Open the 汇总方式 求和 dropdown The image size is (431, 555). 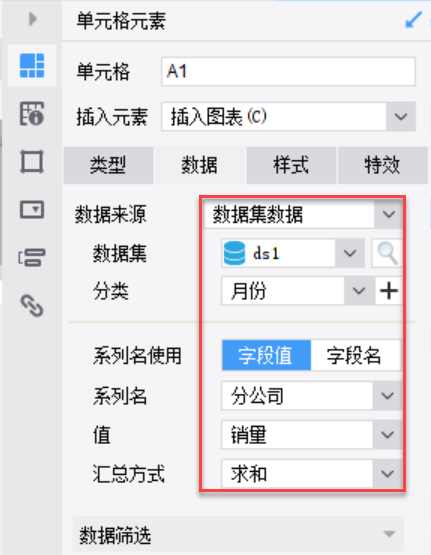312,474
